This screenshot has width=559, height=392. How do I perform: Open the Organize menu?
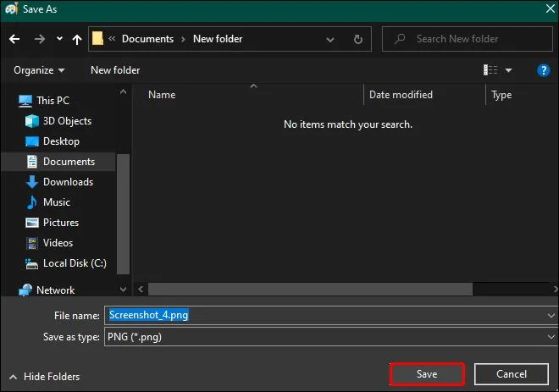click(39, 70)
